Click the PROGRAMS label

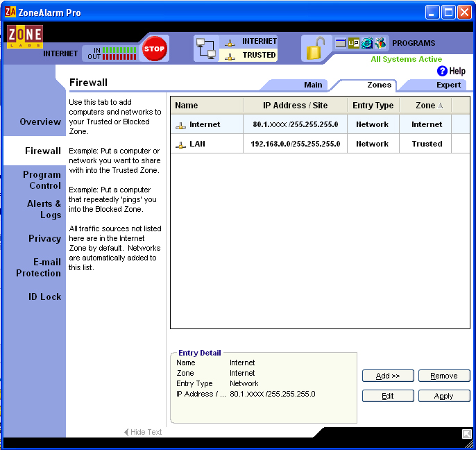point(414,43)
